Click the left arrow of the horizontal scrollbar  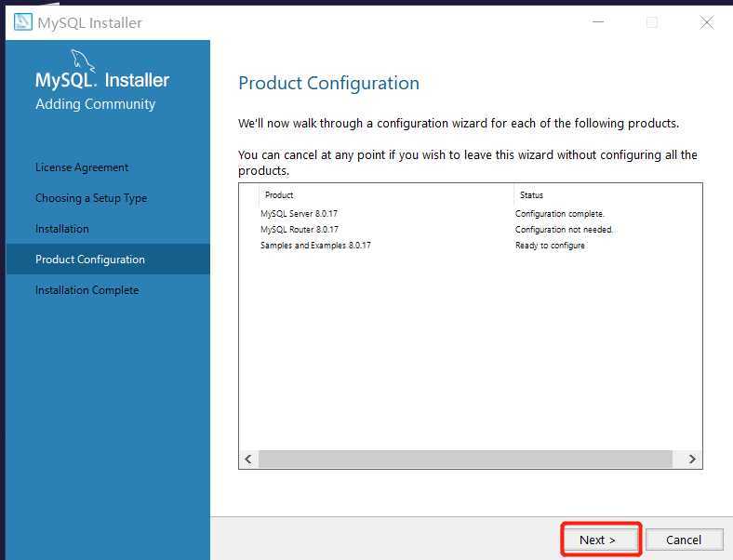(x=248, y=459)
